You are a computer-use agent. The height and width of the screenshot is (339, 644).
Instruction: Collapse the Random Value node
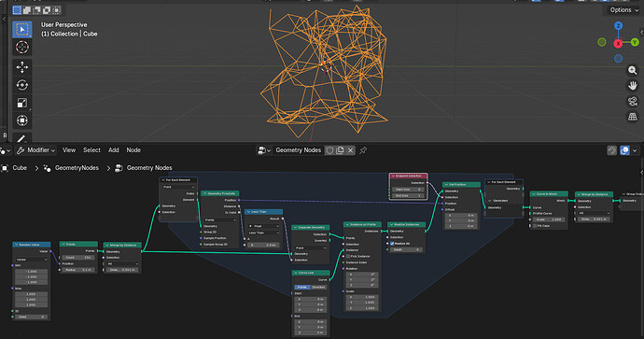point(17,245)
